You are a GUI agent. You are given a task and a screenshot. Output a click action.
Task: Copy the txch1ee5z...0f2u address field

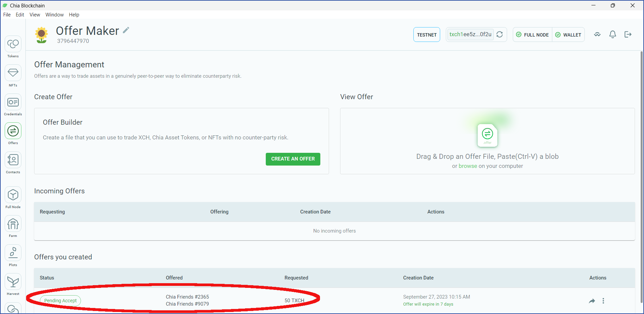470,35
